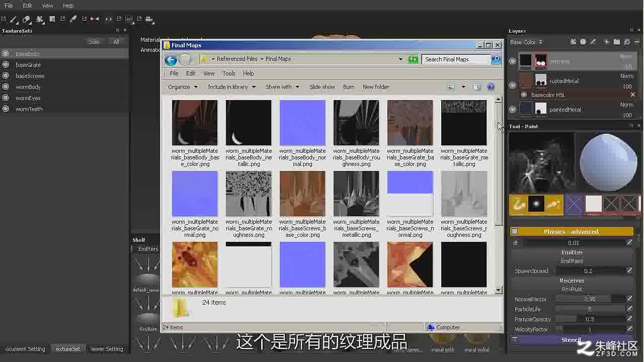The width and height of the screenshot is (644, 362).
Task: Delete the selected layer with minus icon
Action: [637, 42]
